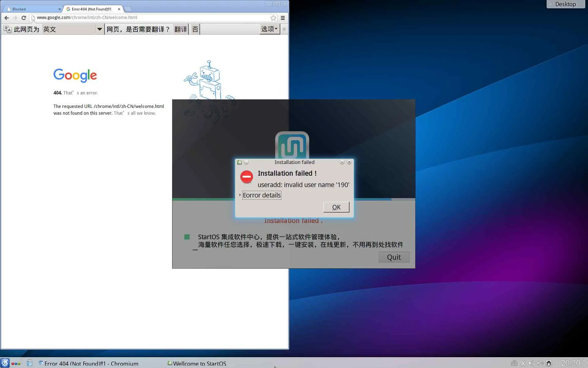Show hidden tray icons arrow
This screenshot has height=368, width=588.
556,363
